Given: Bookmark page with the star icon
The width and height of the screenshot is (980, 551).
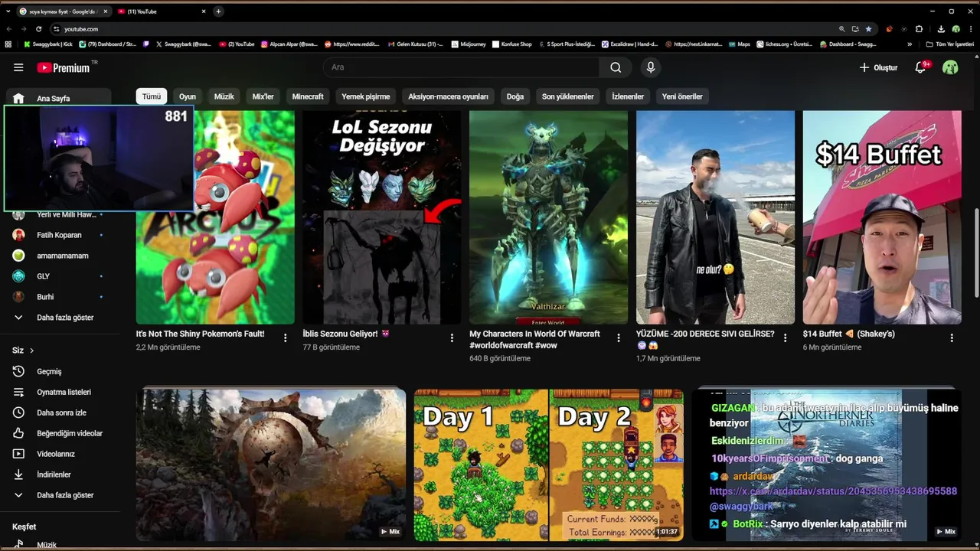Looking at the screenshot, I should [x=868, y=29].
